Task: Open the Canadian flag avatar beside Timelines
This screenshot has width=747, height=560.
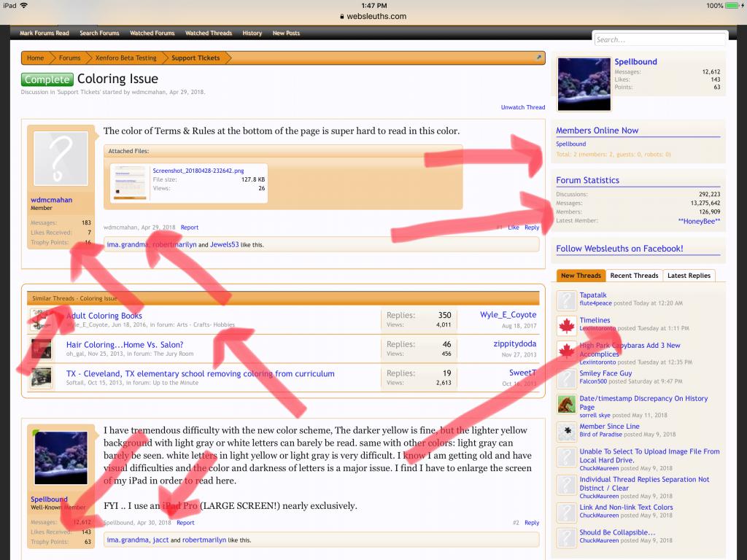Action: point(567,324)
